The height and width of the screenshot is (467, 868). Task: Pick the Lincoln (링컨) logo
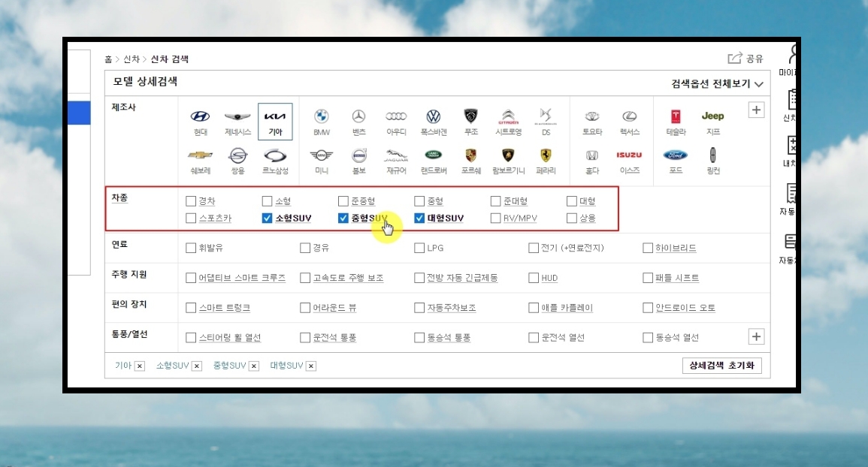click(713, 155)
